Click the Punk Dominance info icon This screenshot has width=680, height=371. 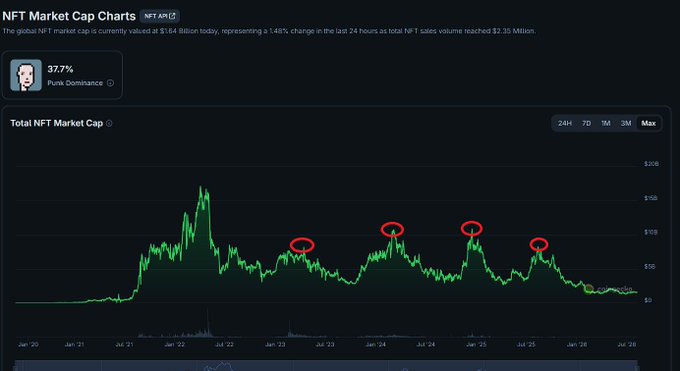tap(111, 83)
